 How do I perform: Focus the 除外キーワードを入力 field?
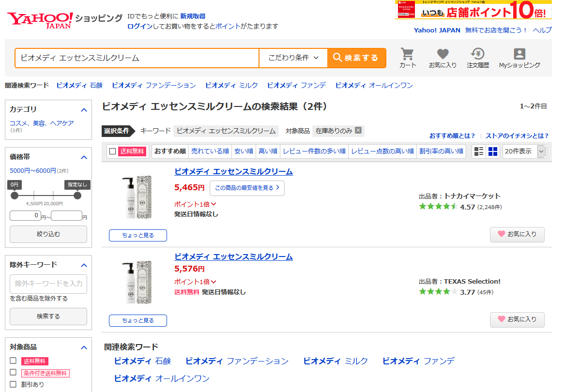(x=48, y=284)
